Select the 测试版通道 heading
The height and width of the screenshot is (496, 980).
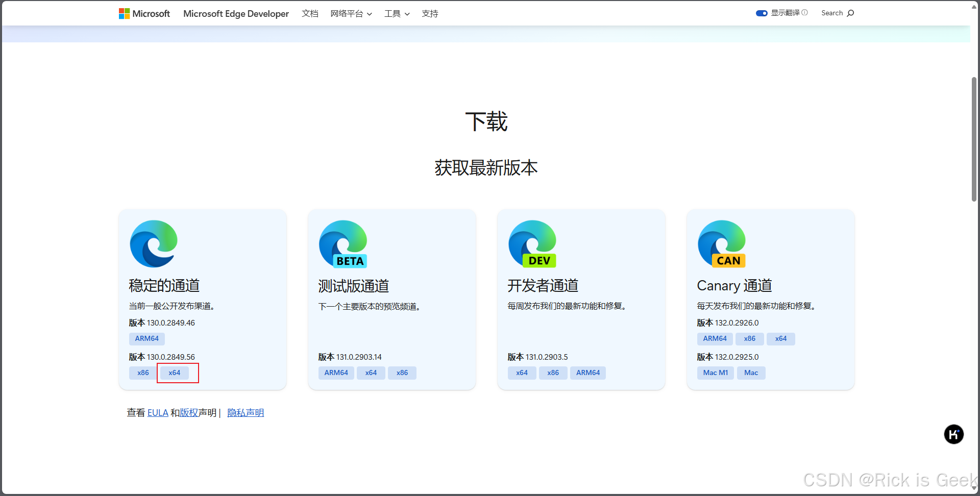[x=354, y=286]
